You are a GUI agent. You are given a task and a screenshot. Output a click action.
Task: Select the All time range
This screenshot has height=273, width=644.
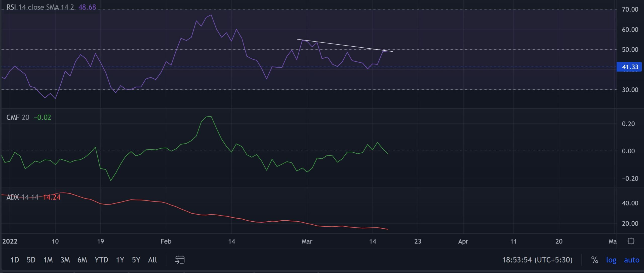(152, 260)
